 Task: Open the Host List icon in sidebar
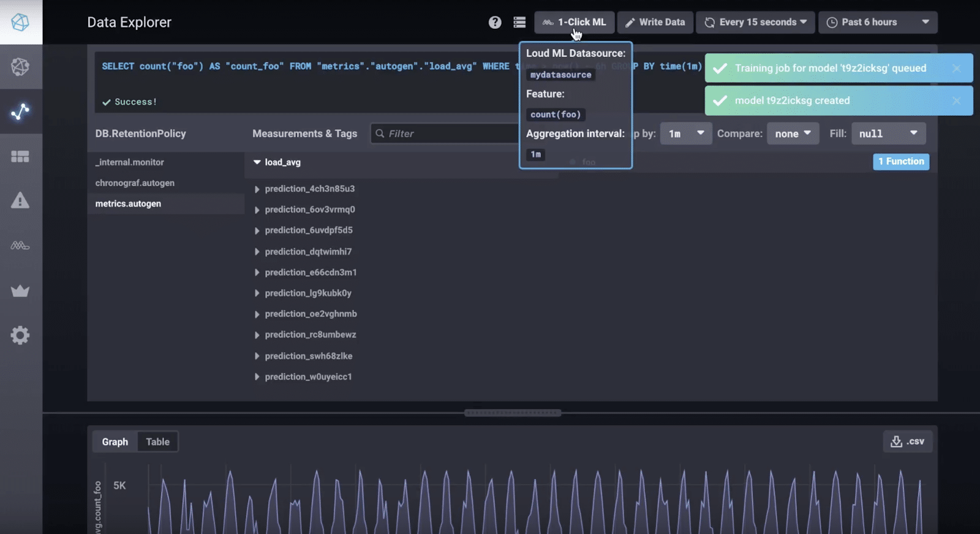20,67
